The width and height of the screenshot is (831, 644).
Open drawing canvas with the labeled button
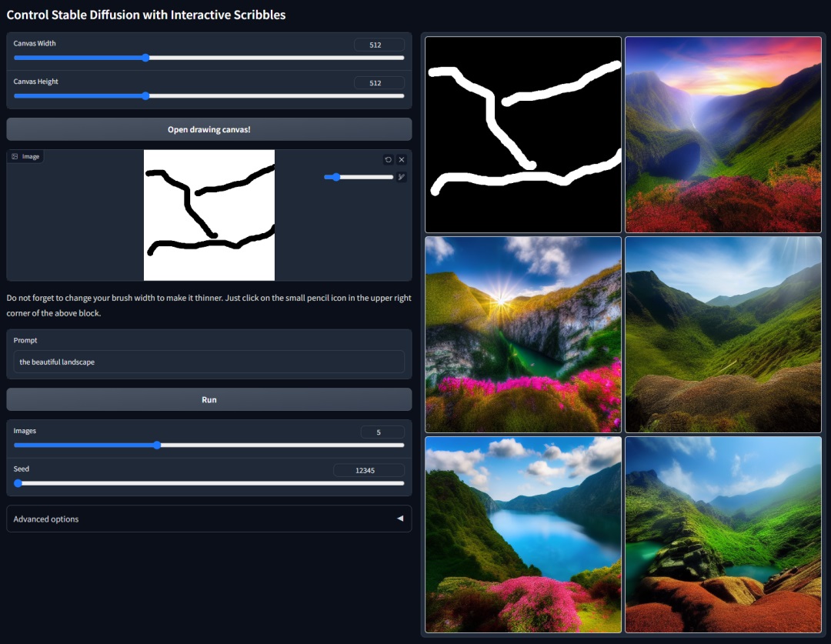tap(209, 128)
